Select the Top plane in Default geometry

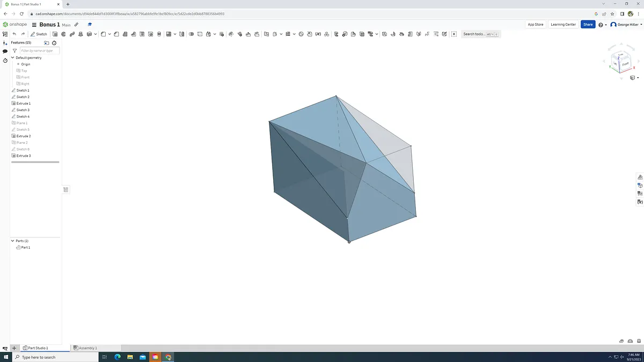[24, 71]
